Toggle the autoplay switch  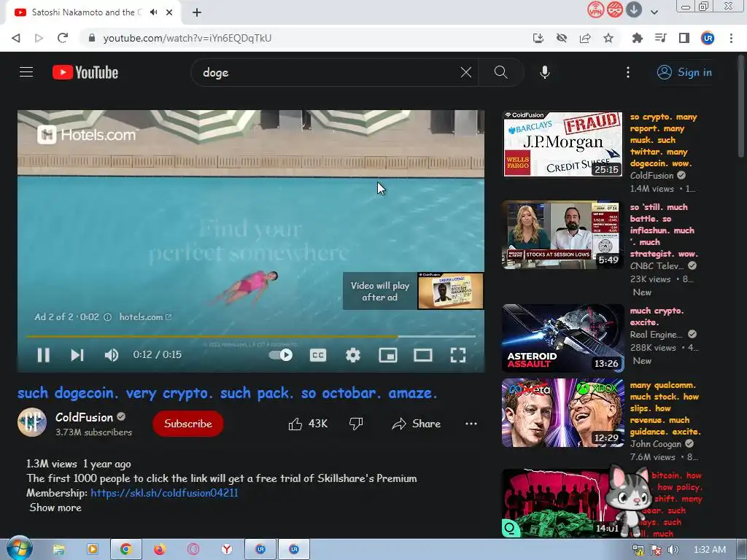(x=281, y=355)
